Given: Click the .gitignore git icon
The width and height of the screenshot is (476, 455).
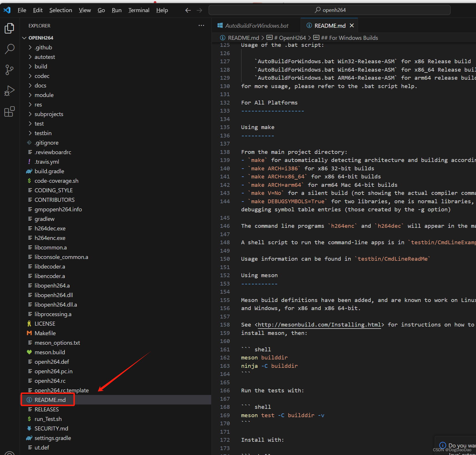Looking at the screenshot, I should coord(29,143).
